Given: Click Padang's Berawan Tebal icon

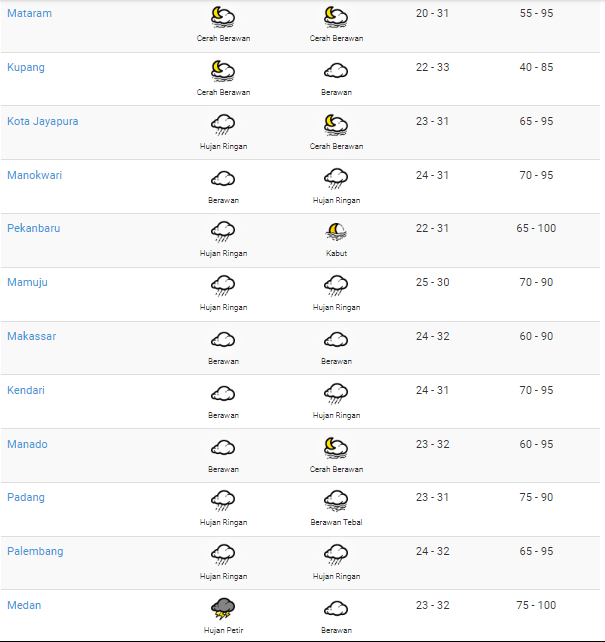Looking at the screenshot, I should (x=336, y=500).
